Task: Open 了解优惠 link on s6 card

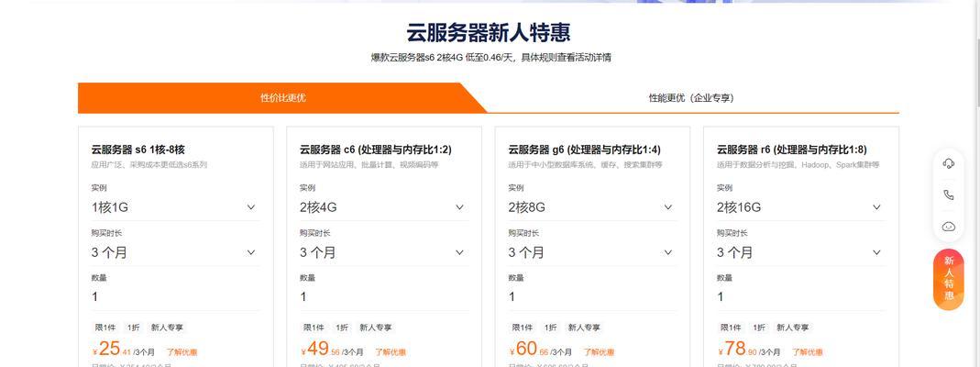Action: click(x=182, y=352)
